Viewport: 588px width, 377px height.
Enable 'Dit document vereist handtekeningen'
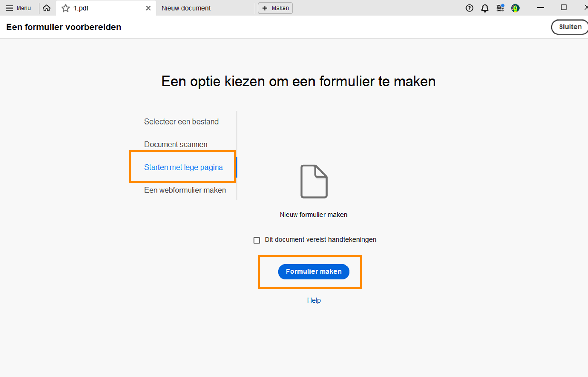click(256, 240)
